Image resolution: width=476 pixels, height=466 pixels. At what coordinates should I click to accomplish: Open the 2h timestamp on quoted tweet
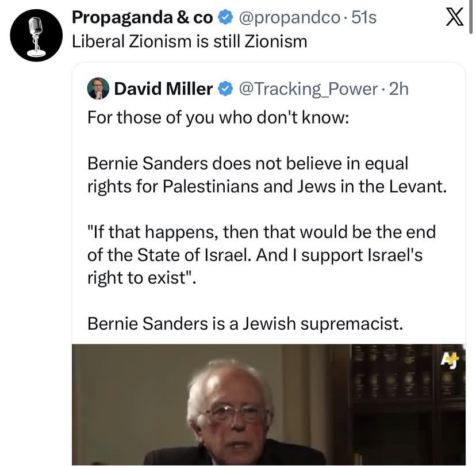(398, 89)
